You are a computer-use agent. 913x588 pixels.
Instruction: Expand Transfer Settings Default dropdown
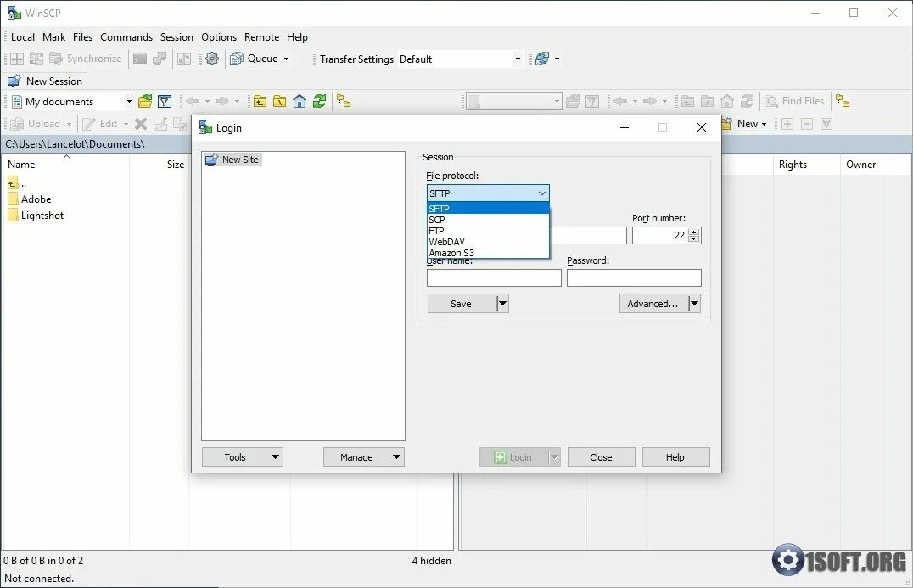pos(518,59)
